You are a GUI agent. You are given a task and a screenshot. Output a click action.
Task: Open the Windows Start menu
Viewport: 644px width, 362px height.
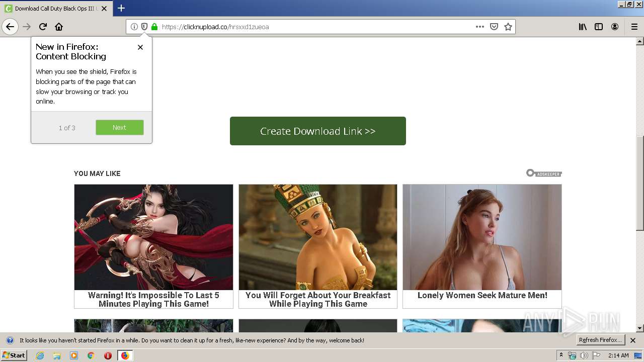[x=14, y=355]
